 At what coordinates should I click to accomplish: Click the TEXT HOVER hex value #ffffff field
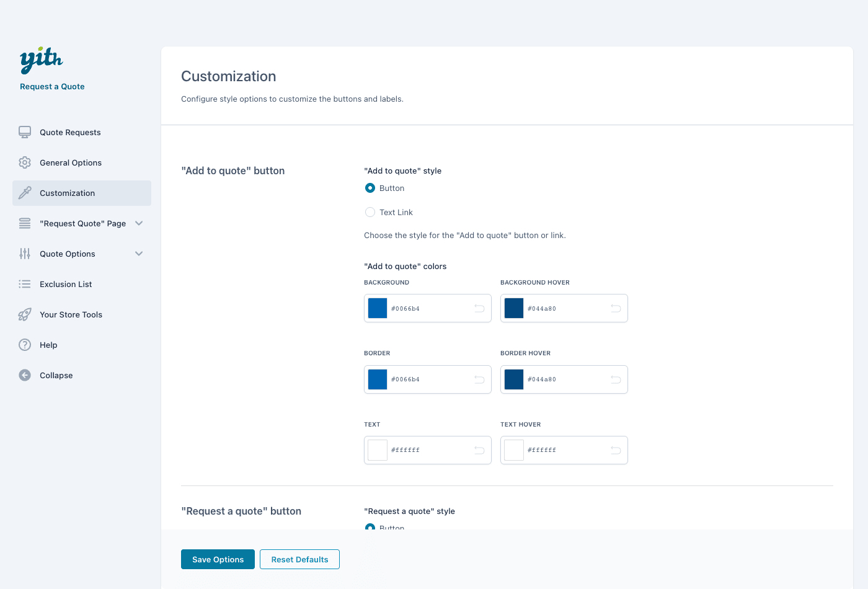pyautogui.click(x=542, y=450)
